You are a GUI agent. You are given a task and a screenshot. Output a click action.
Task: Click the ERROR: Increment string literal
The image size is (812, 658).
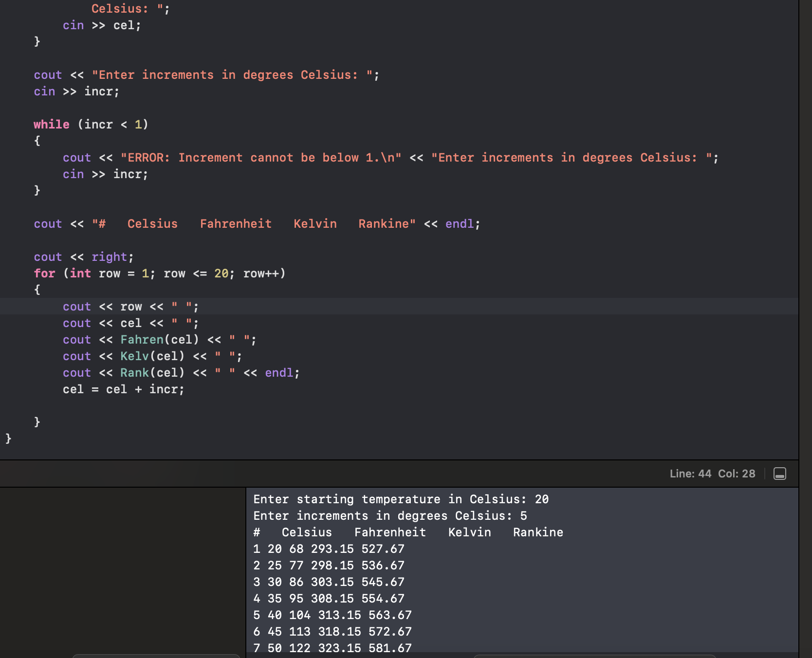pos(261,158)
